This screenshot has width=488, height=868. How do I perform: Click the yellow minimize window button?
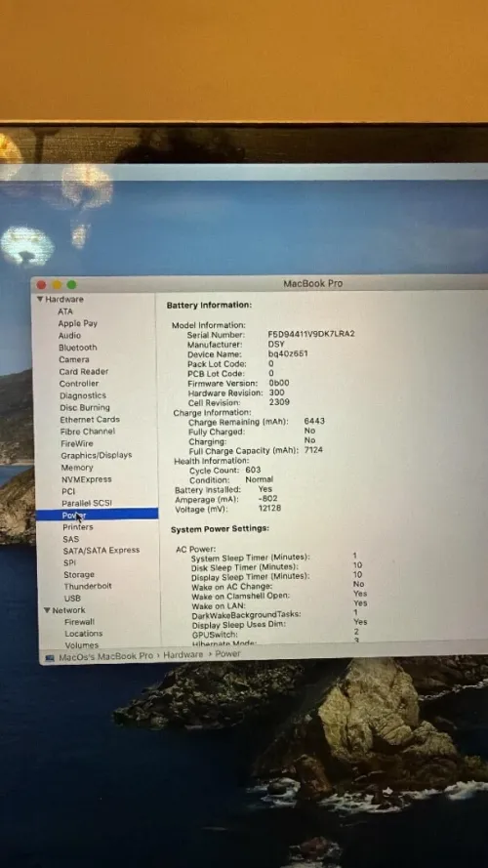coord(57,285)
